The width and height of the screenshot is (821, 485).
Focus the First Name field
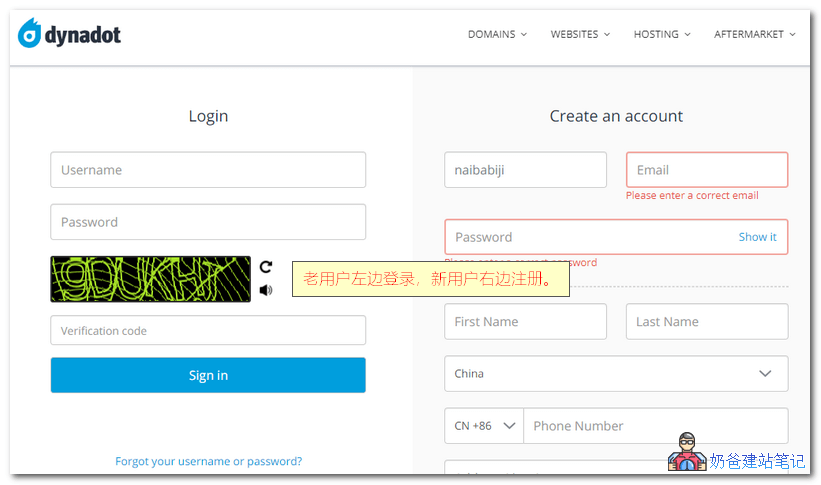coord(525,322)
